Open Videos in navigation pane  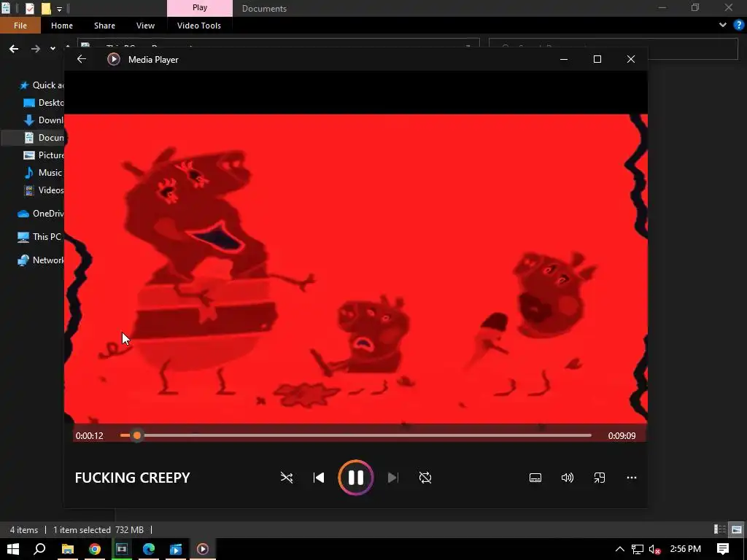(x=44, y=190)
